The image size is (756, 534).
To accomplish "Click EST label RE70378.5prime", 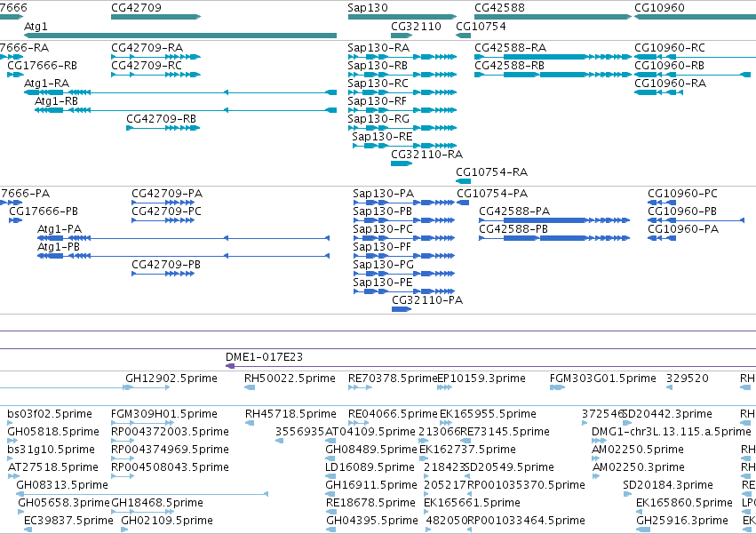I will 393,379.
